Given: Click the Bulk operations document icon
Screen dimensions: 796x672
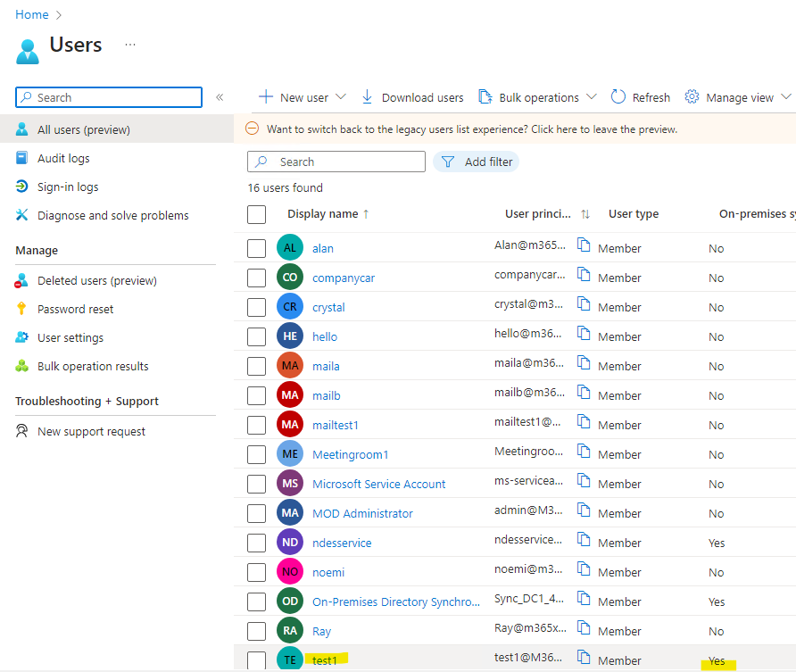Looking at the screenshot, I should (485, 96).
